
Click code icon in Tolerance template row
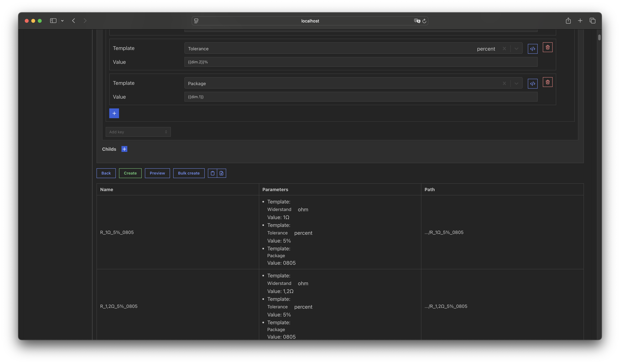(x=532, y=49)
